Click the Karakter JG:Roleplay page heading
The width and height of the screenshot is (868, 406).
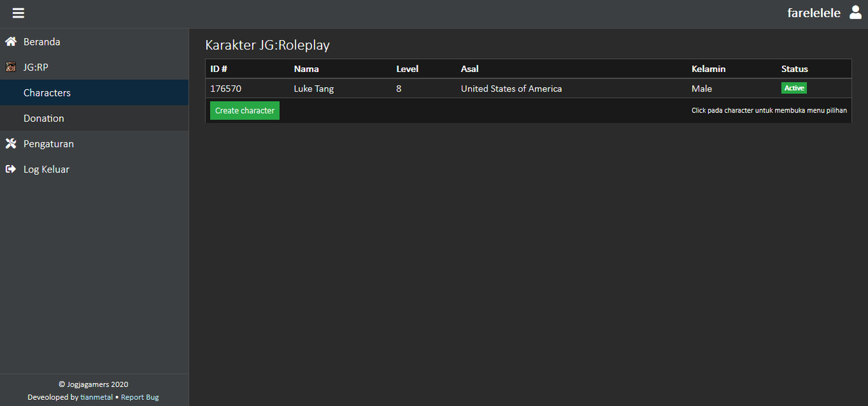(x=267, y=45)
